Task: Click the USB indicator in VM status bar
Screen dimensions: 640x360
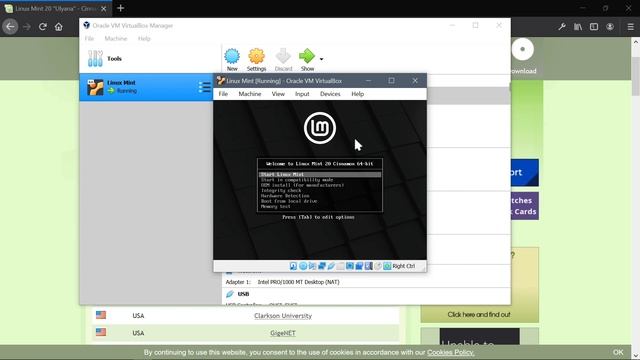Action: tap(331, 266)
